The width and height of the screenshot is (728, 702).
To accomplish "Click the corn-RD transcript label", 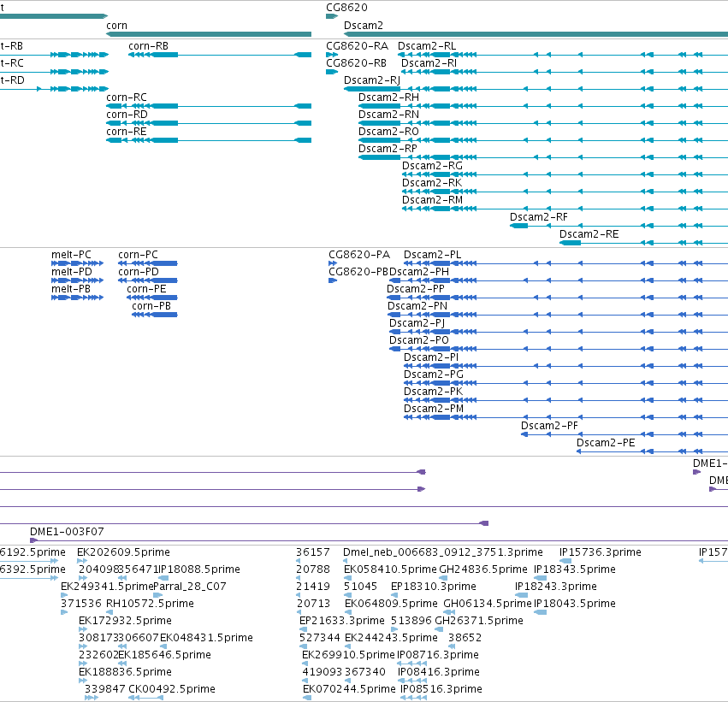I will pos(127,115).
